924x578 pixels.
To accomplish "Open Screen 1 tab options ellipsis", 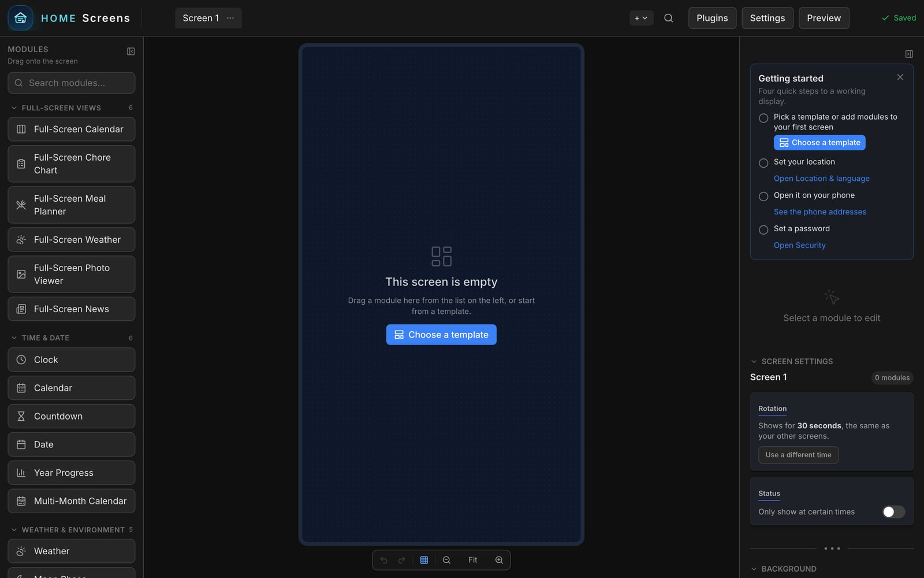I will click(x=230, y=18).
